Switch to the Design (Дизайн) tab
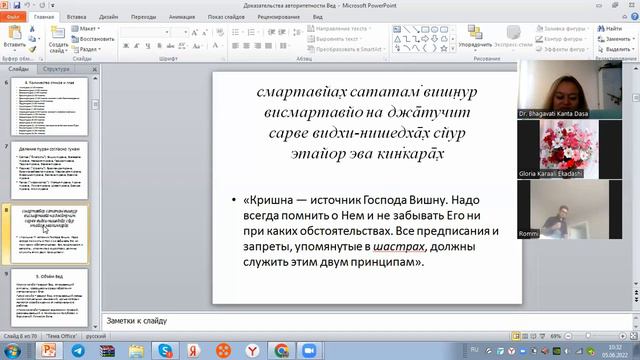The width and height of the screenshot is (640, 360). (109, 17)
